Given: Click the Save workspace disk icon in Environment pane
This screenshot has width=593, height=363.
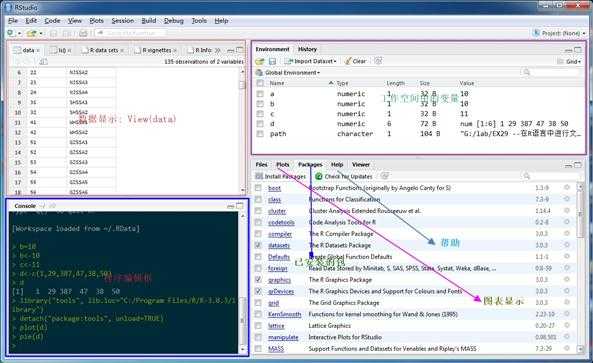Looking at the screenshot, I should click(x=272, y=61).
